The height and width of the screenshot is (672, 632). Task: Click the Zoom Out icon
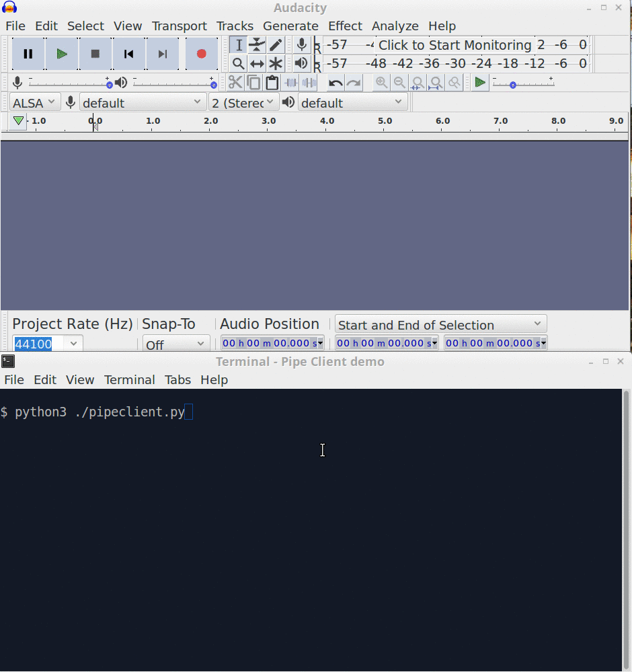pyautogui.click(x=399, y=82)
